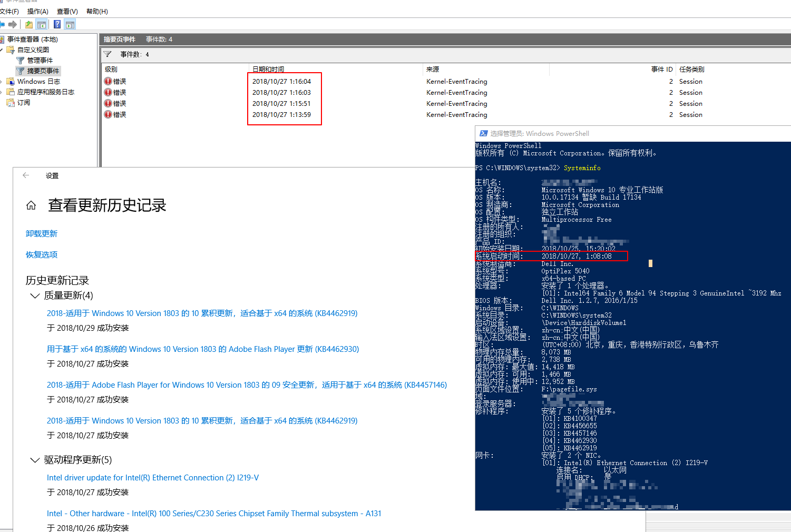This screenshot has height=532, width=791.
Task: Open the 操作(A) menu
Action: 38,11
